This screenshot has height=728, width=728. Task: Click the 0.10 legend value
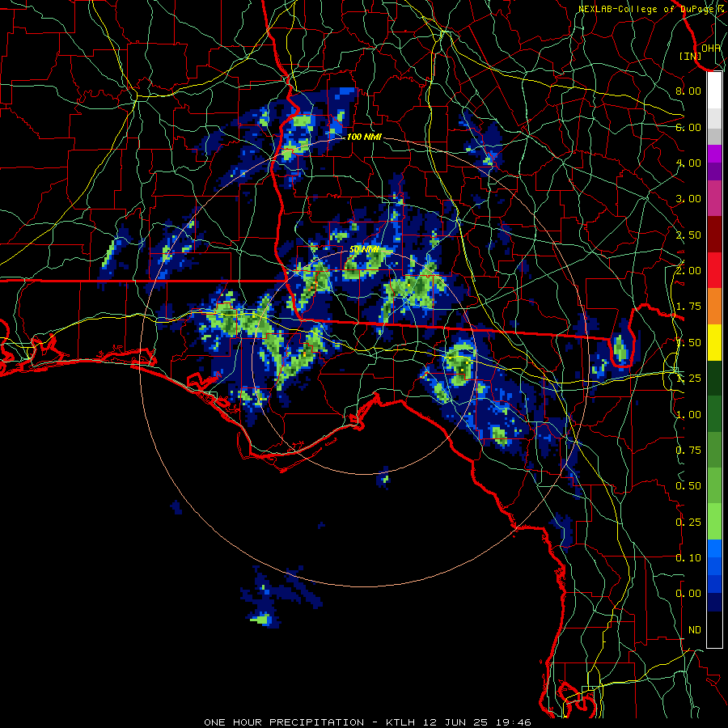point(688,558)
